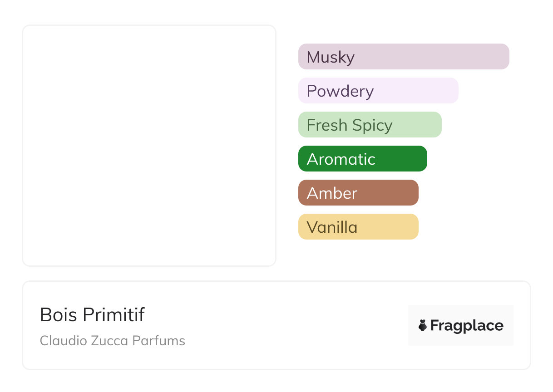Click the 'Amber' text label
Viewport: 553px width, 392px height.
tap(332, 193)
